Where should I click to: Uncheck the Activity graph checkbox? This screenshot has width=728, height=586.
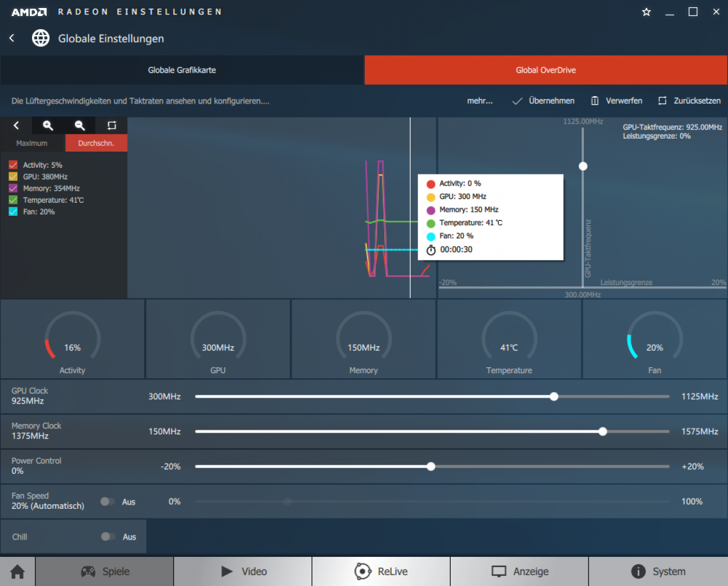(x=13, y=165)
